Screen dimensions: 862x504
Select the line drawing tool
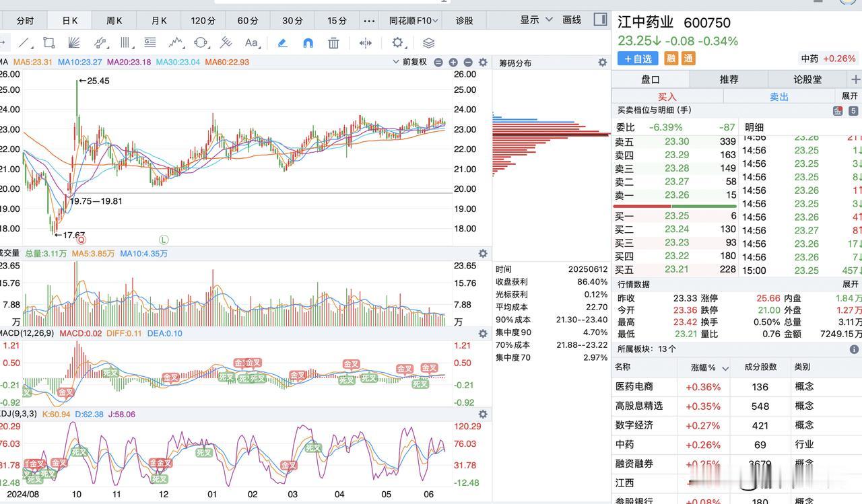pos(24,42)
